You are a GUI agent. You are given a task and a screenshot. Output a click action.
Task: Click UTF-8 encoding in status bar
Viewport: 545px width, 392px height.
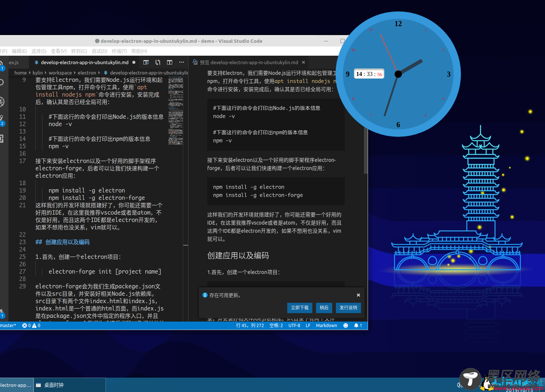coord(294,326)
